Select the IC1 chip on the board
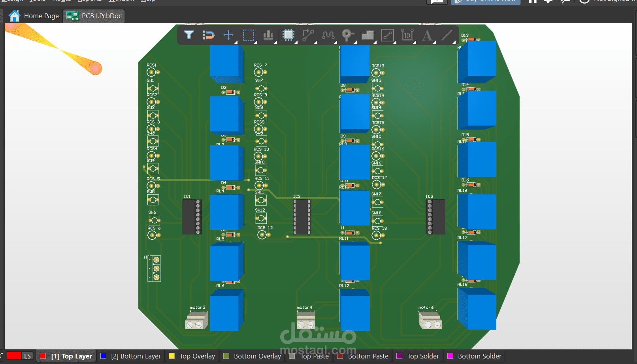 point(192,217)
